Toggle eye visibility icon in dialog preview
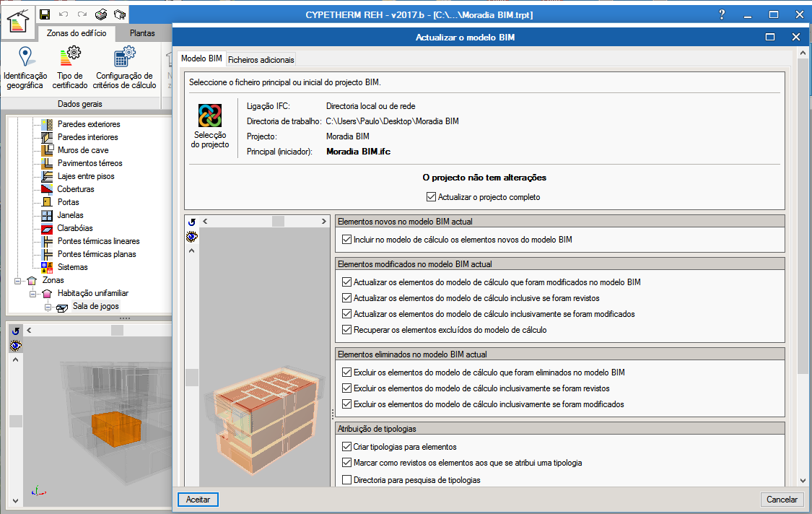The image size is (812, 514). [x=191, y=237]
